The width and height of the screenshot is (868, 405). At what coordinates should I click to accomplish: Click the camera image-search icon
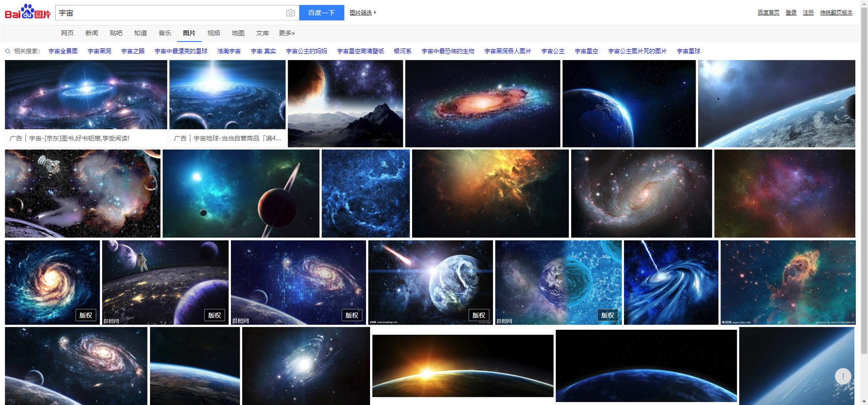click(290, 13)
